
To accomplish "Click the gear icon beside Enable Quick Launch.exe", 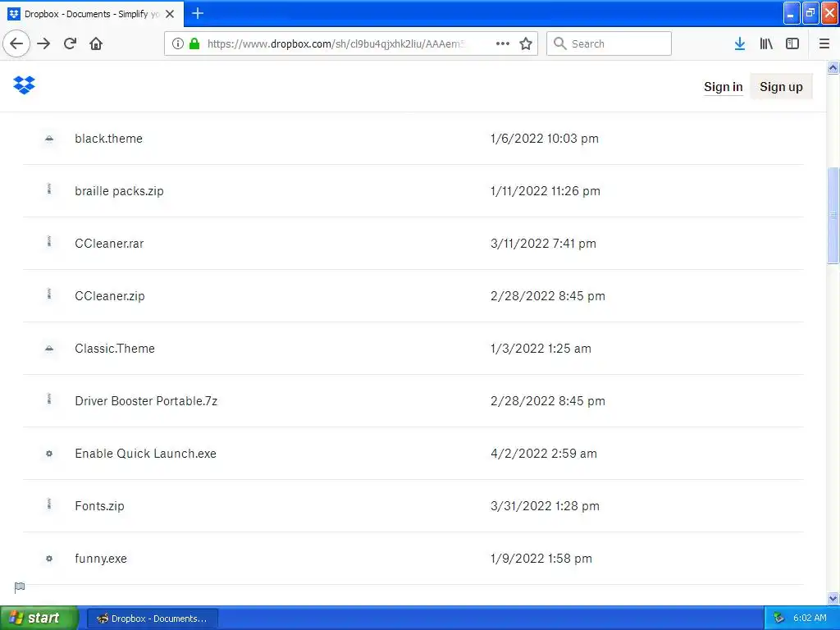I will [x=49, y=454].
